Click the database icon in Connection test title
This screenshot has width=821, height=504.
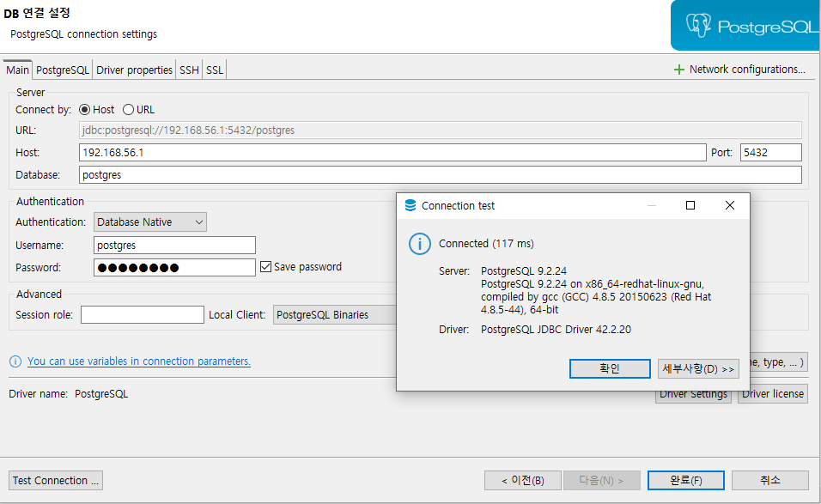point(410,206)
